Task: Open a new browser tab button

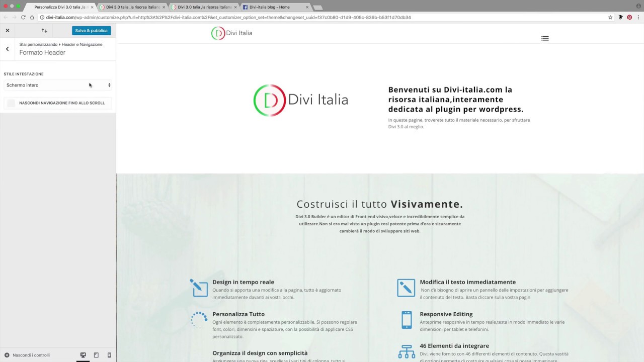Action: 317,8
